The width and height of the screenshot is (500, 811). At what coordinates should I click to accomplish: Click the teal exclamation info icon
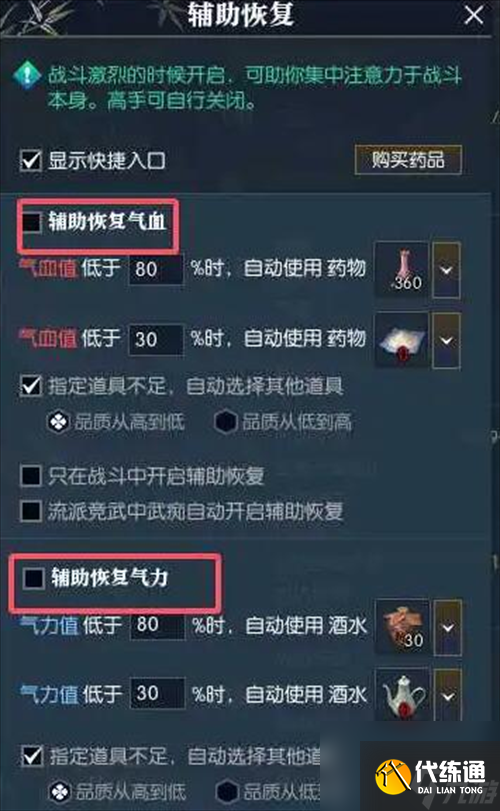pyautogui.click(x=27, y=76)
